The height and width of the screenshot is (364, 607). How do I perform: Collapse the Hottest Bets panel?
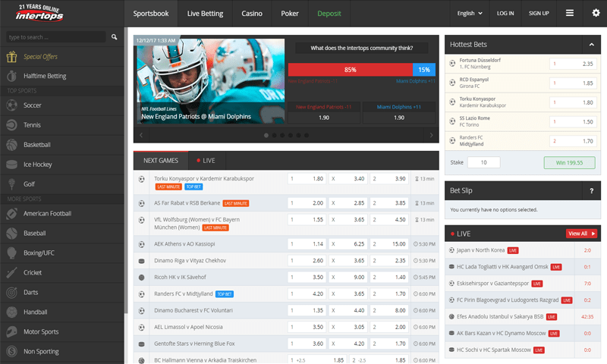586,44
